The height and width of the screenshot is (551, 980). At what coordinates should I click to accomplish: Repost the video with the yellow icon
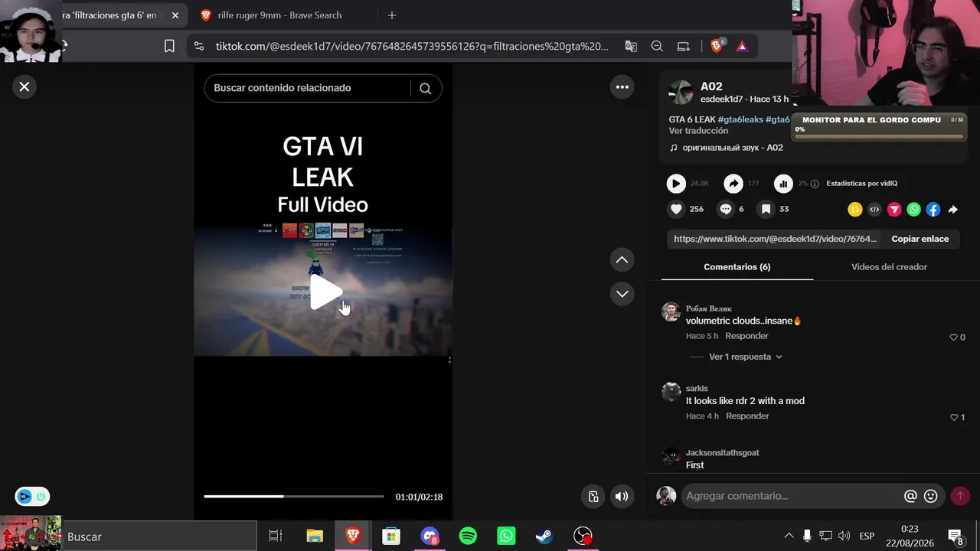[x=855, y=210]
